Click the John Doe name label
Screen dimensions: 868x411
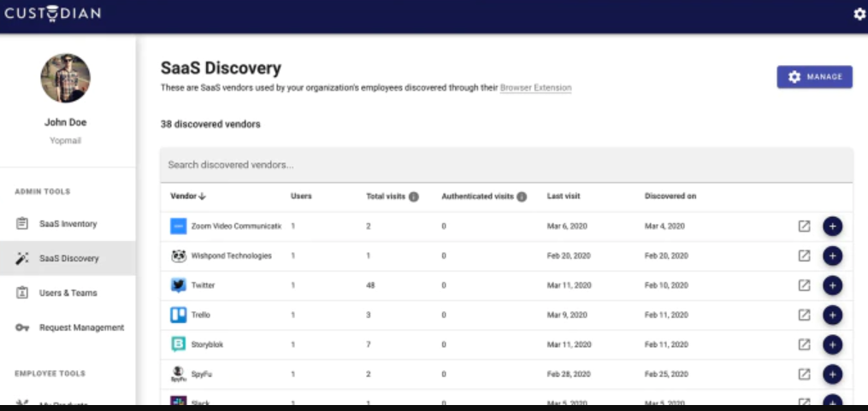click(x=65, y=122)
